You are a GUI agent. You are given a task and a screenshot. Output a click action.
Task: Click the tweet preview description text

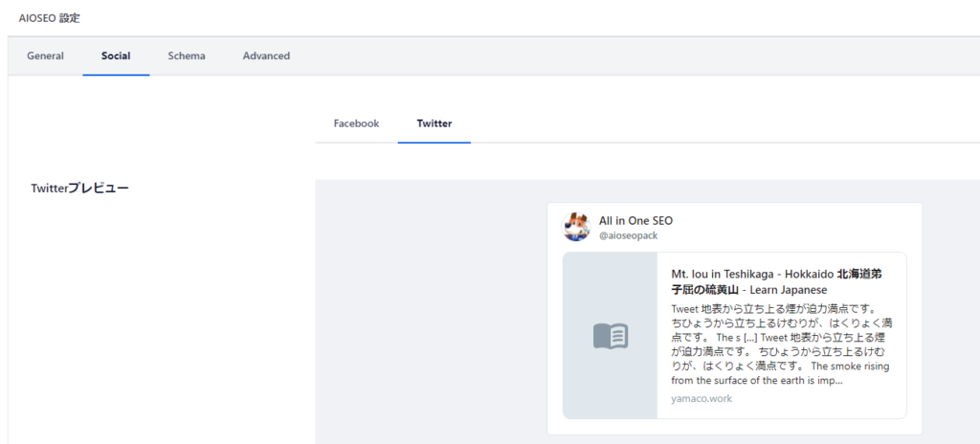point(781,344)
